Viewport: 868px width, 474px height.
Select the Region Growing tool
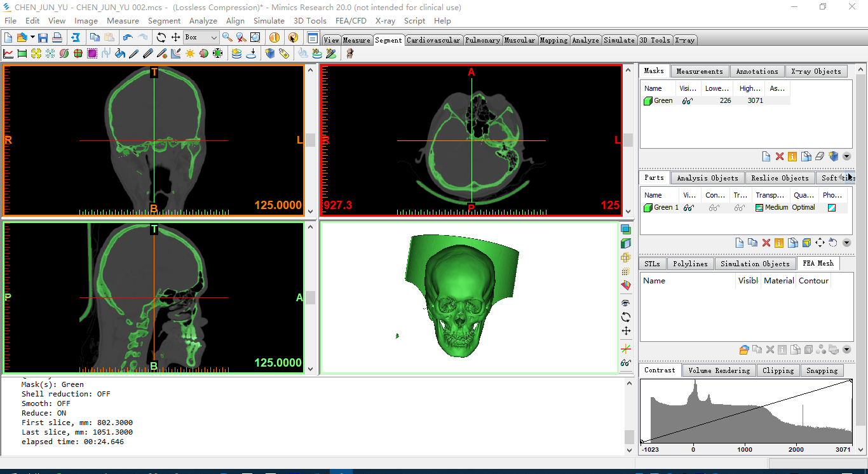tap(36, 53)
